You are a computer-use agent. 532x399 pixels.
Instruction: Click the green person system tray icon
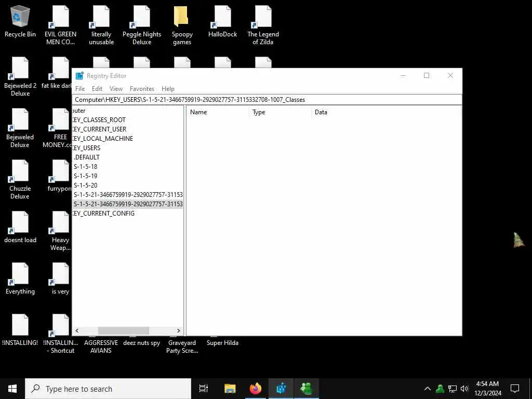point(440,389)
